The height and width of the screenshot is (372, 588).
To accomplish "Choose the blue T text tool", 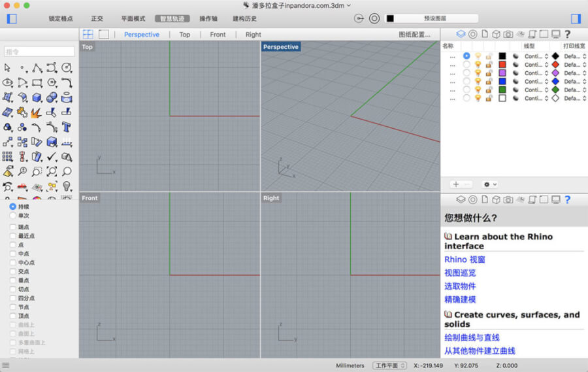I will (x=67, y=127).
